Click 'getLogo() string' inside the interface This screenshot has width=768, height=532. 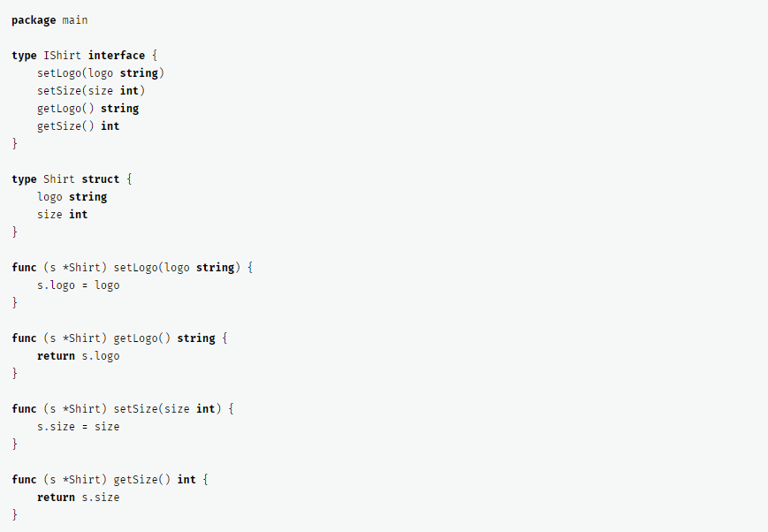87,108
